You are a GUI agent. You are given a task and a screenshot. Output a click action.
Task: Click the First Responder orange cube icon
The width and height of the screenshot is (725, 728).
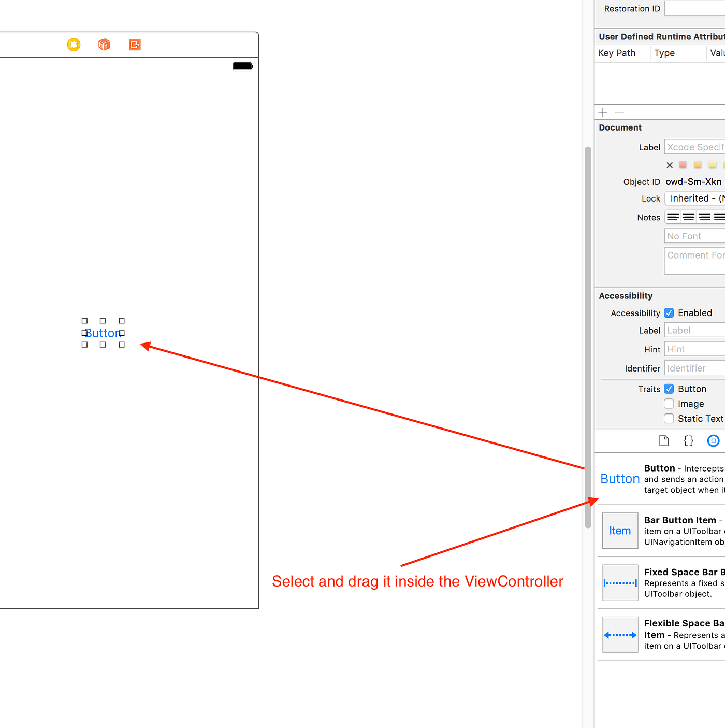104,45
